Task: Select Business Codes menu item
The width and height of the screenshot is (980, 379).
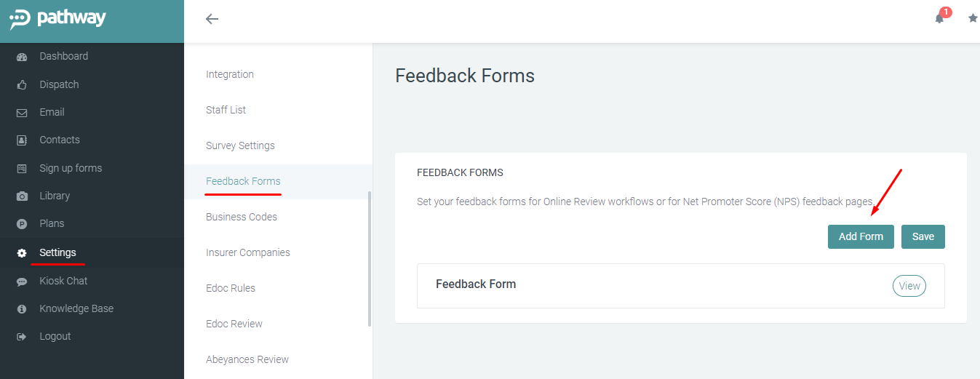Action: pyautogui.click(x=242, y=217)
